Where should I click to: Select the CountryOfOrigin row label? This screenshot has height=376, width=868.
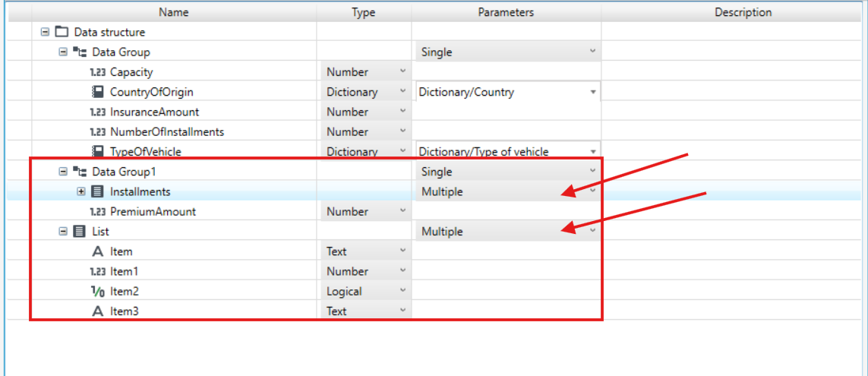tap(152, 92)
